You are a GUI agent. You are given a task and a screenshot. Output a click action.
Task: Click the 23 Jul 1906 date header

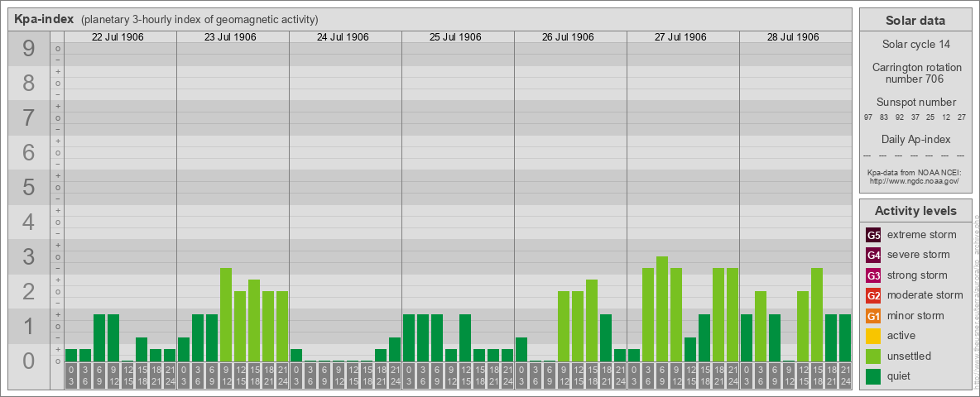(230, 37)
